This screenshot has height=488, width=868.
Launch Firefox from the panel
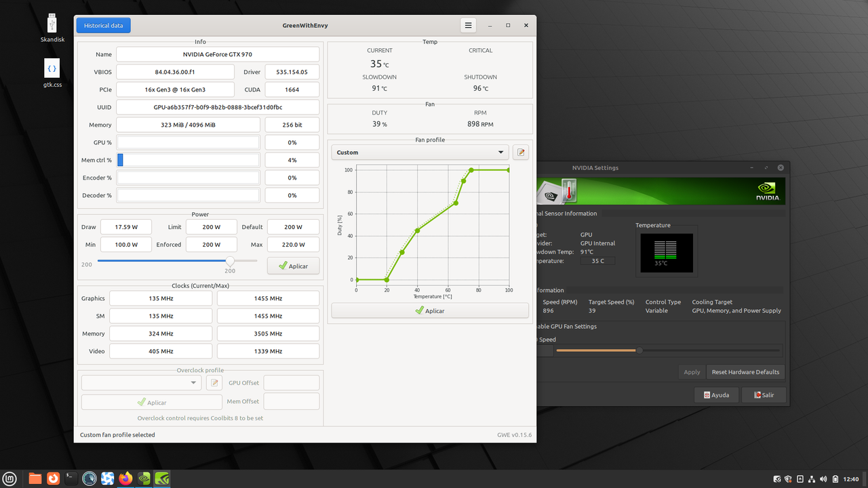pyautogui.click(x=125, y=479)
